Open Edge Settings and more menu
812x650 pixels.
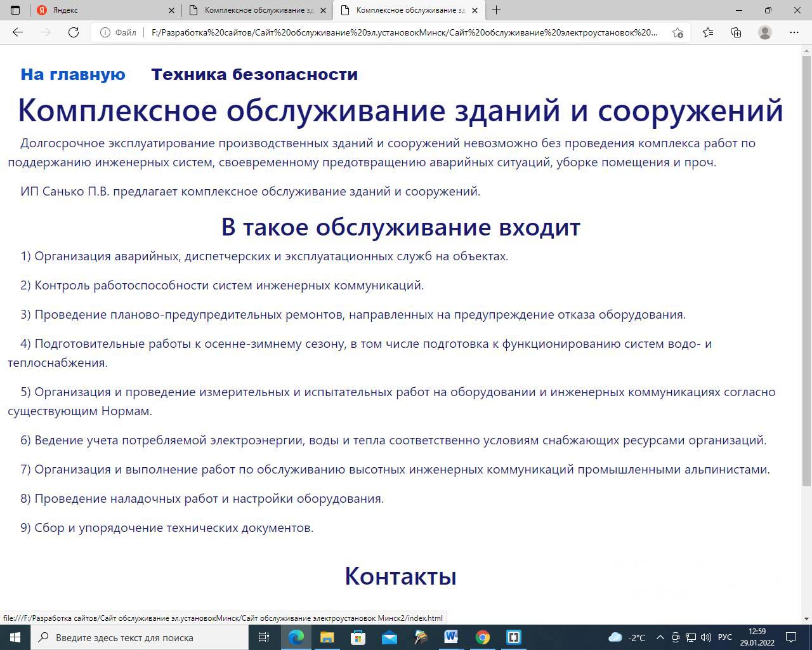[x=794, y=32]
